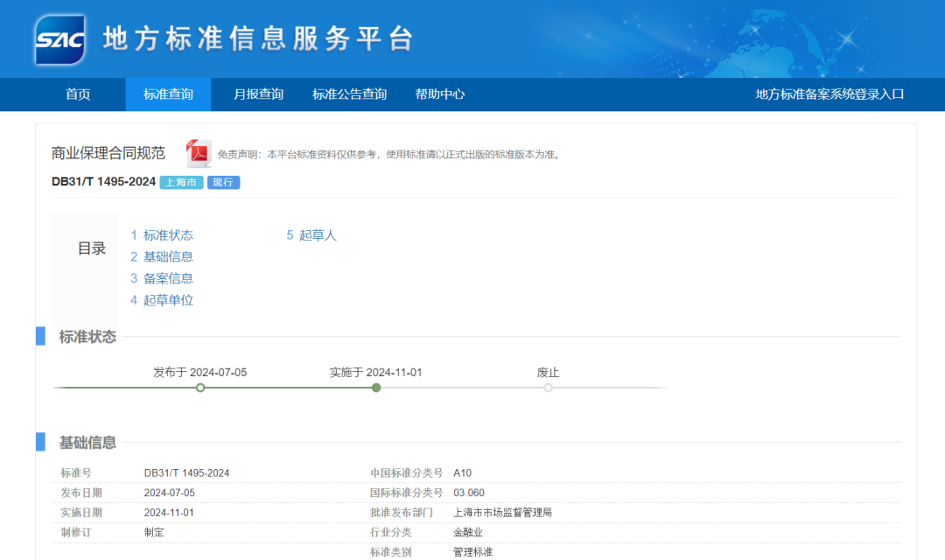Jump to 3 备案信息 in contents
This screenshot has width=945, height=560.
pos(162,278)
